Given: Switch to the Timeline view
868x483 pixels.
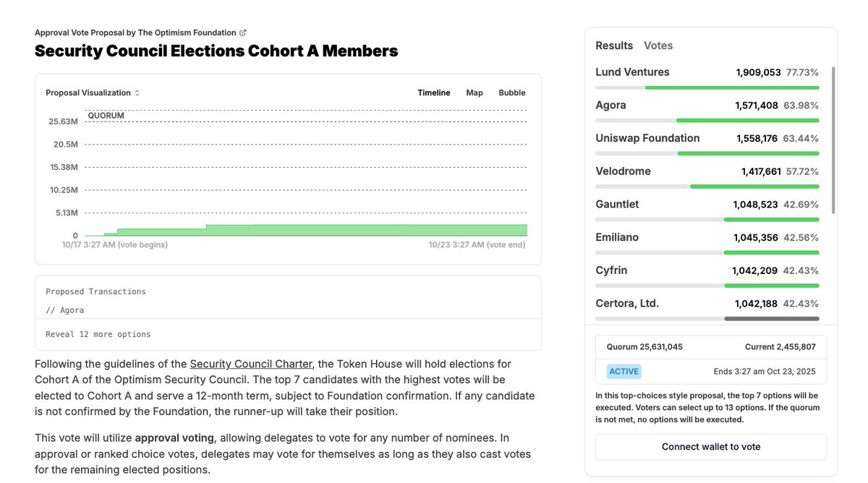Looking at the screenshot, I should pyautogui.click(x=434, y=93).
